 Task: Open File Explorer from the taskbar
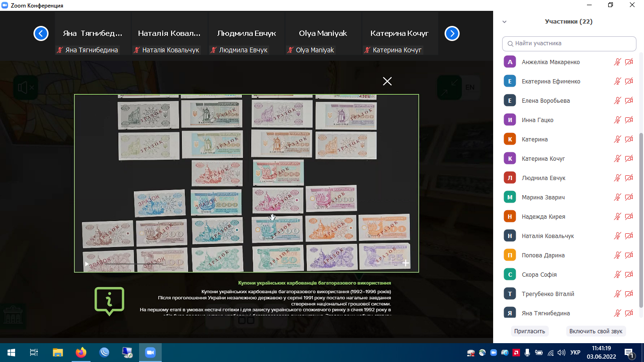(58, 353)
